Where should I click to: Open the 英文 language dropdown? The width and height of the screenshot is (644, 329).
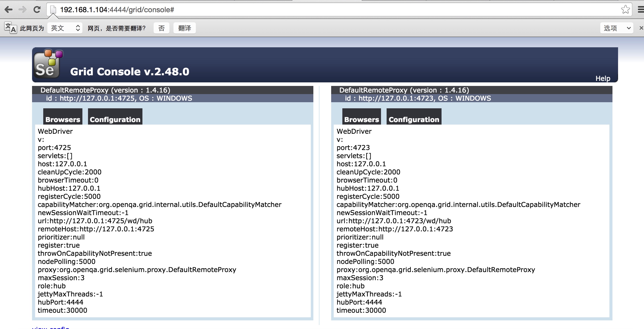(65, 28)
